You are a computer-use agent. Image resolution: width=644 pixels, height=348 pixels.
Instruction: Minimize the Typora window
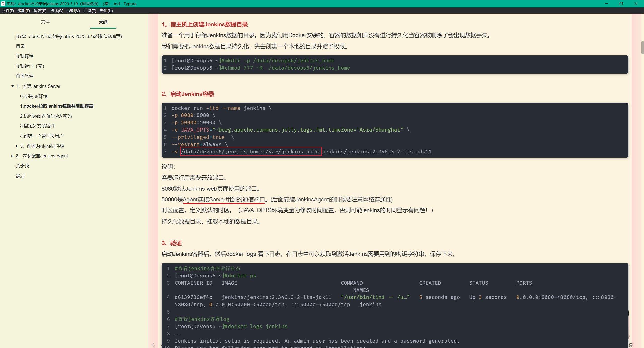coord(606,4)
